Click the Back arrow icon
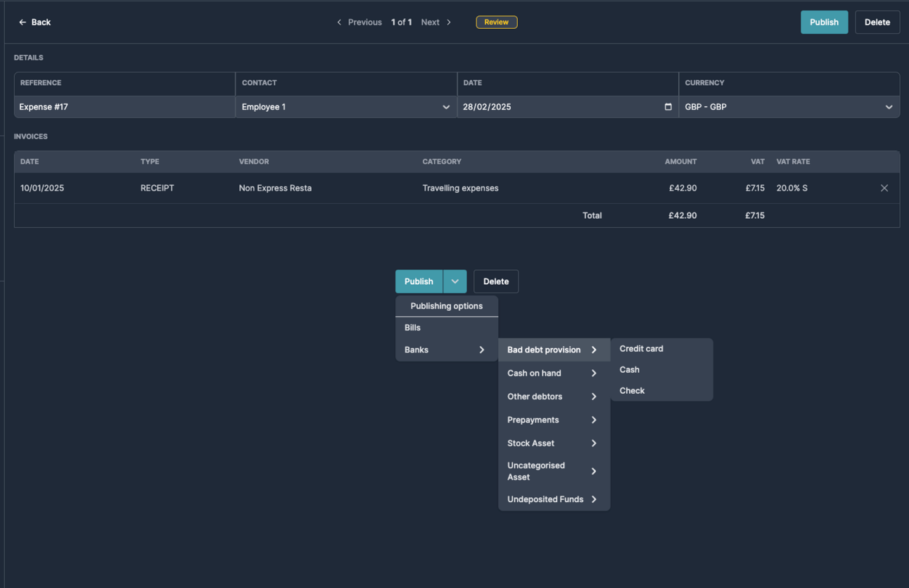909x588 pixels. (x=23, y=23)
